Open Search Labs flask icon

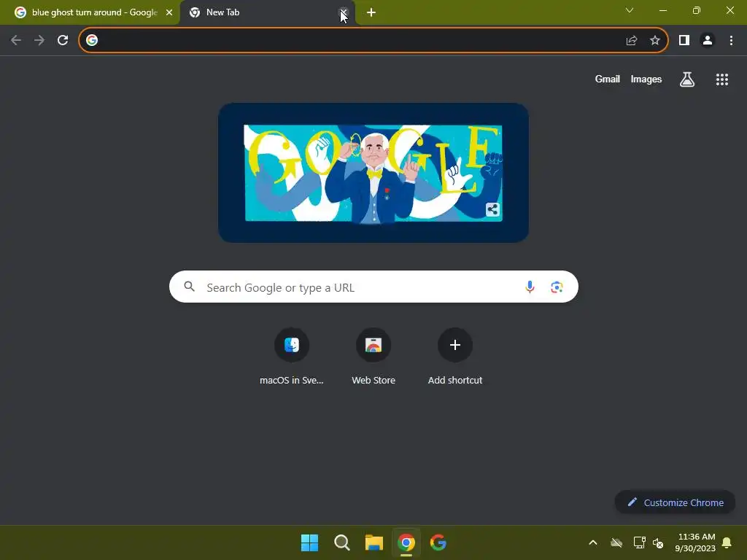tap(687, 79)
